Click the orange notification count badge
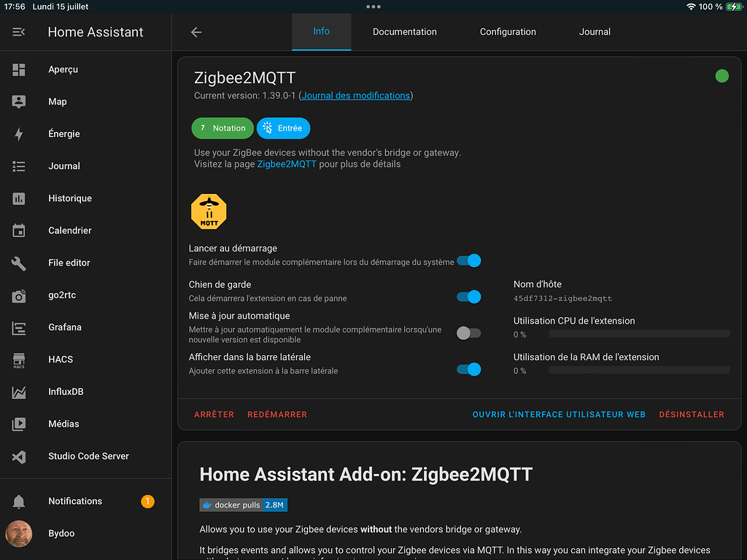Screen dimensions: 747x560 (x=147, y=502)
